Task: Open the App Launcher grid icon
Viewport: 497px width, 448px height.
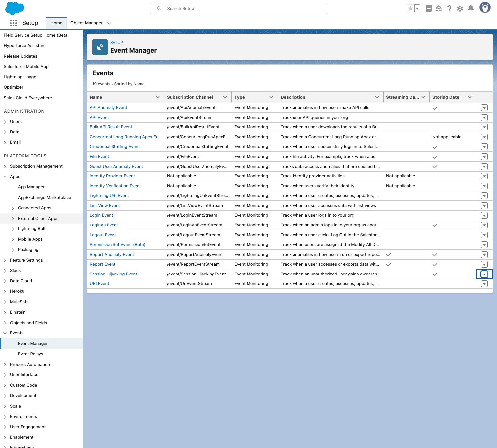Action: click(13, 23)
